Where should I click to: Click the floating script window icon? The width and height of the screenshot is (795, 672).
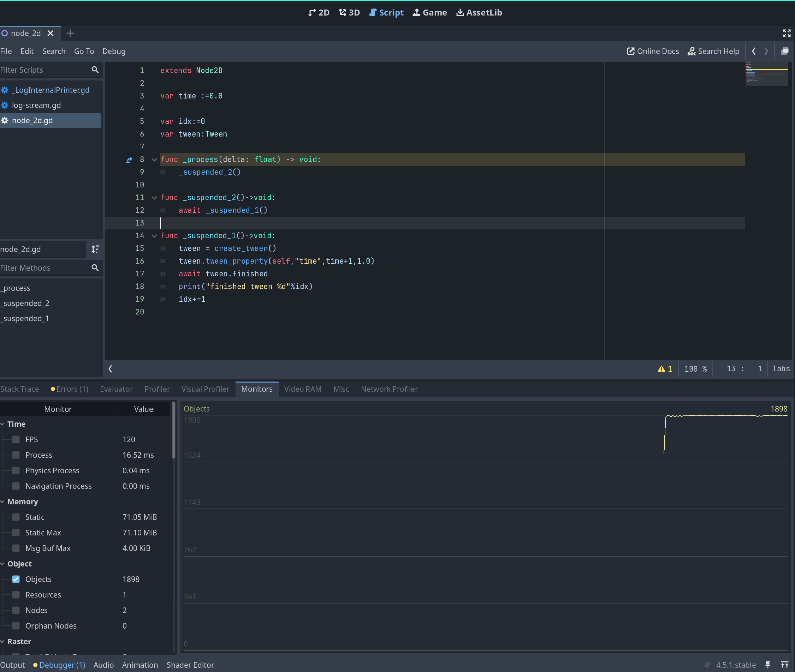(x=784, y=51)
